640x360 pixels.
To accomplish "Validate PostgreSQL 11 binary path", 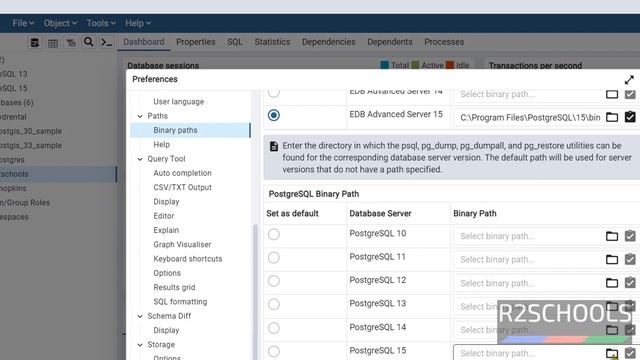I will point(630,259).
